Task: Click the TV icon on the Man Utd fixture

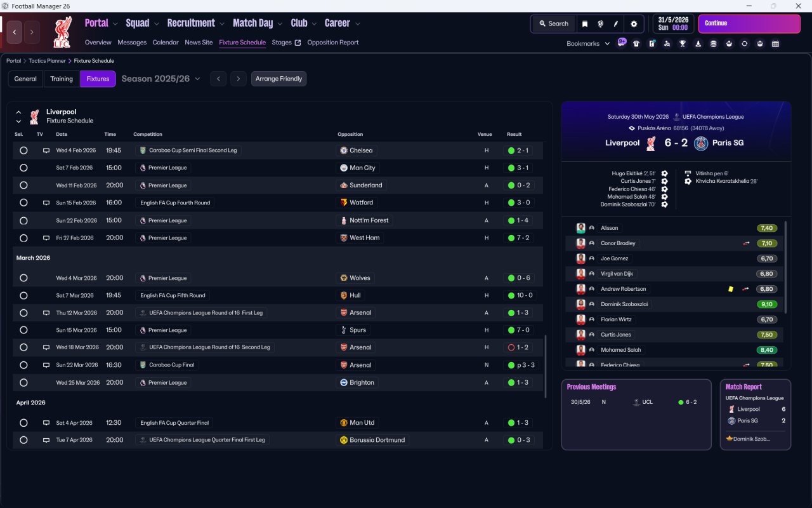Action: (x=46, y=423)
